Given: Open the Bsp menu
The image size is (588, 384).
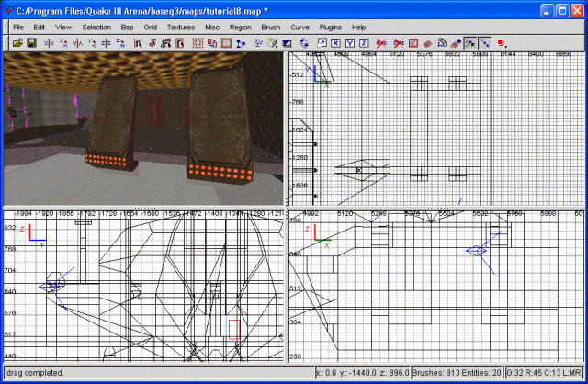Looking at the screenshot, I should [127, 28].
